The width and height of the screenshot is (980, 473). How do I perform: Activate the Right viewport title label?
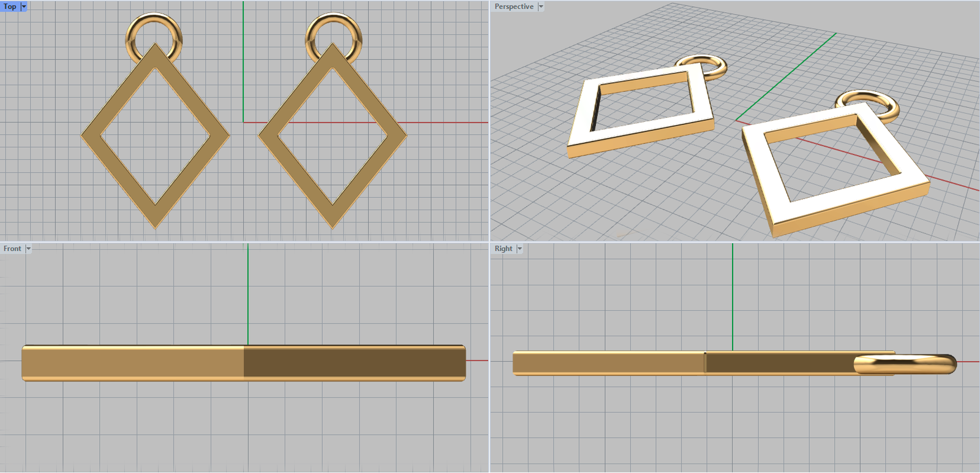tap(503, 249)
